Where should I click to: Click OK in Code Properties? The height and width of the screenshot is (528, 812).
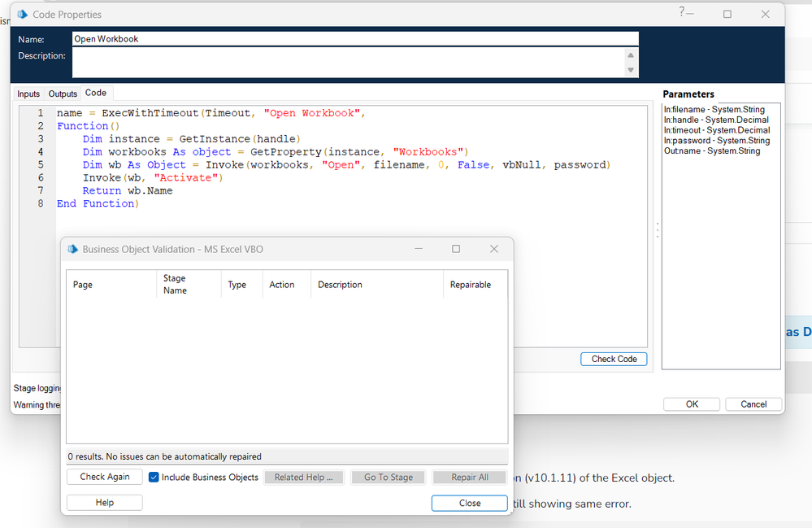point(692,404)
